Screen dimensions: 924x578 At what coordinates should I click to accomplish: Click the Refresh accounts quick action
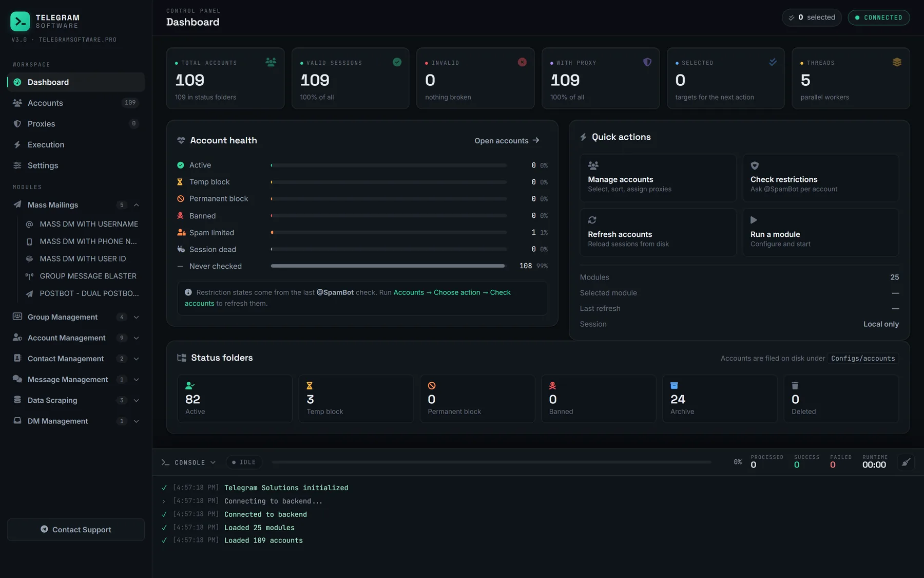pyautogui.click(x=658, y=232)
